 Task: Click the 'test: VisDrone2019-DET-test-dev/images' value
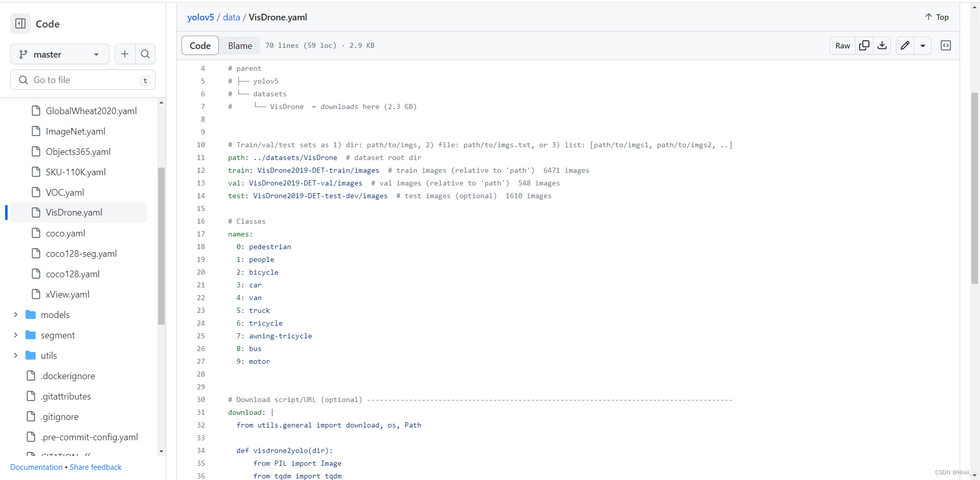click(x=320, y=196)
